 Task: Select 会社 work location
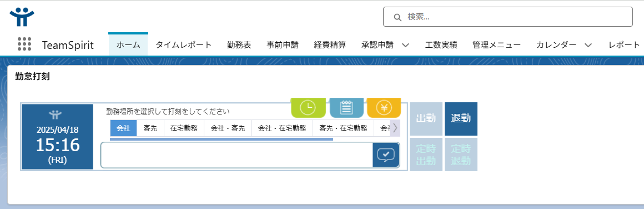(x=124, y=128)
